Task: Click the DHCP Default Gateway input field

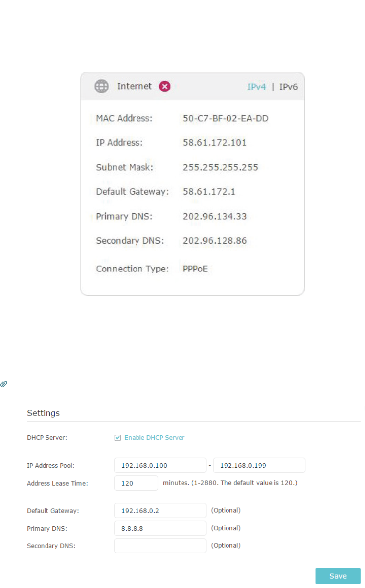Action: [x=160, y=510]
